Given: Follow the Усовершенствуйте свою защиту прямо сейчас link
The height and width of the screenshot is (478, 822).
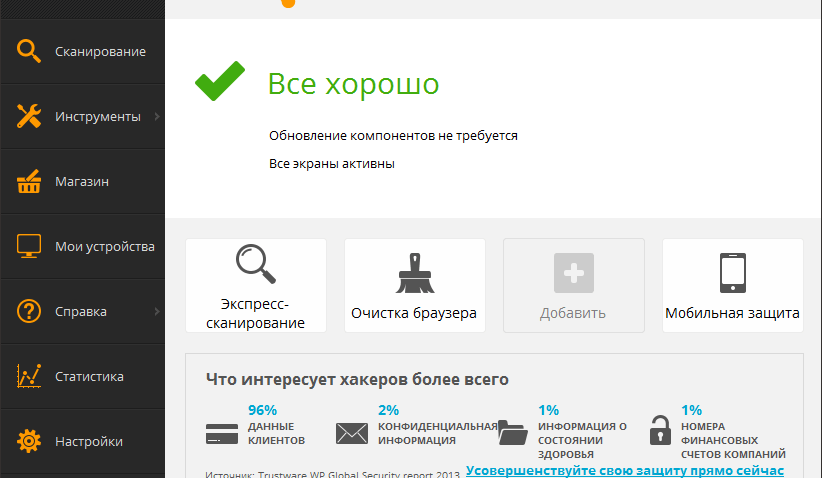Looking at the screenshot, I should [625, 471].
